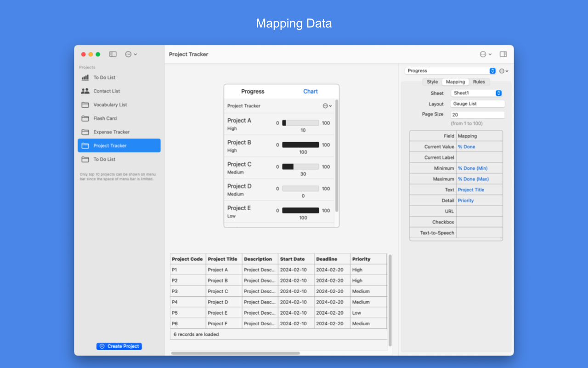The width and height of the screenshot is (588, 368).
Task: Open the ellipsis menu beside sidebar toggle
Action: (131, 54)
